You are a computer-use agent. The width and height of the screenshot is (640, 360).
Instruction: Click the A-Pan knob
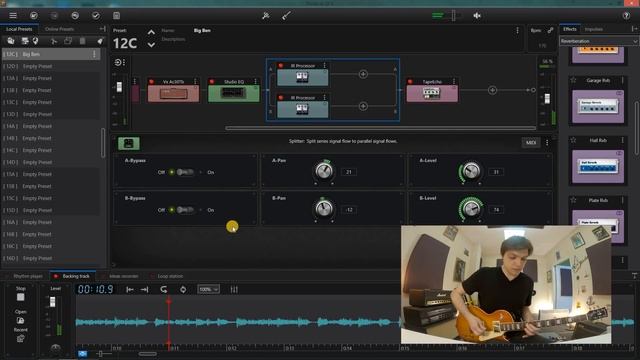[324, 171]
